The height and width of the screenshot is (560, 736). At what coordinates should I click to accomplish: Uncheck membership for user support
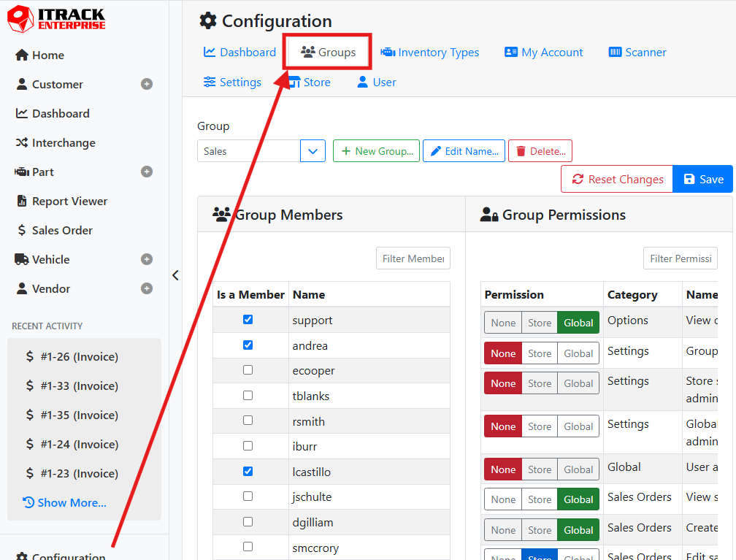pos(248,320)
